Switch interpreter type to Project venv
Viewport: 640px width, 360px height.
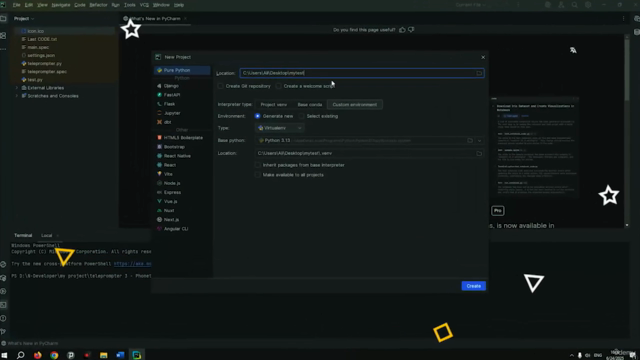coord(273,104)
